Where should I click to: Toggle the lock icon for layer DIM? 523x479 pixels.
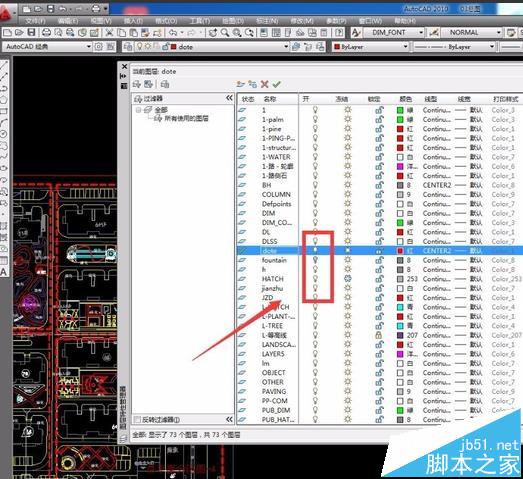379,213
